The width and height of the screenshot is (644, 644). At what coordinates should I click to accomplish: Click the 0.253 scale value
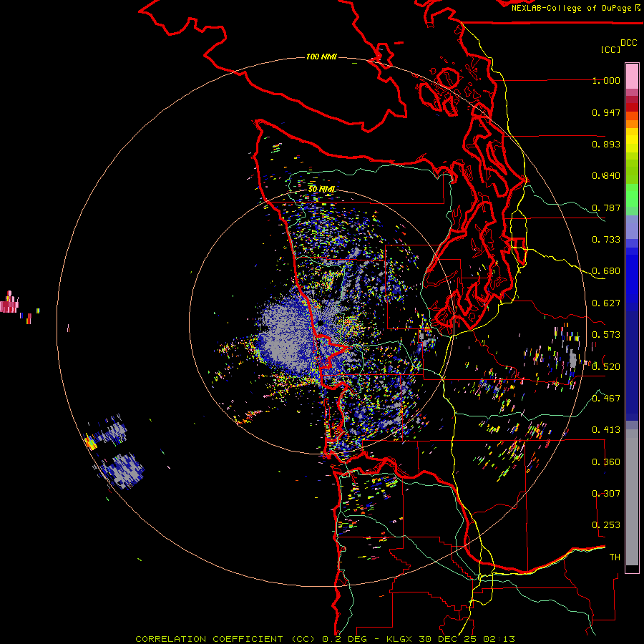606,525
